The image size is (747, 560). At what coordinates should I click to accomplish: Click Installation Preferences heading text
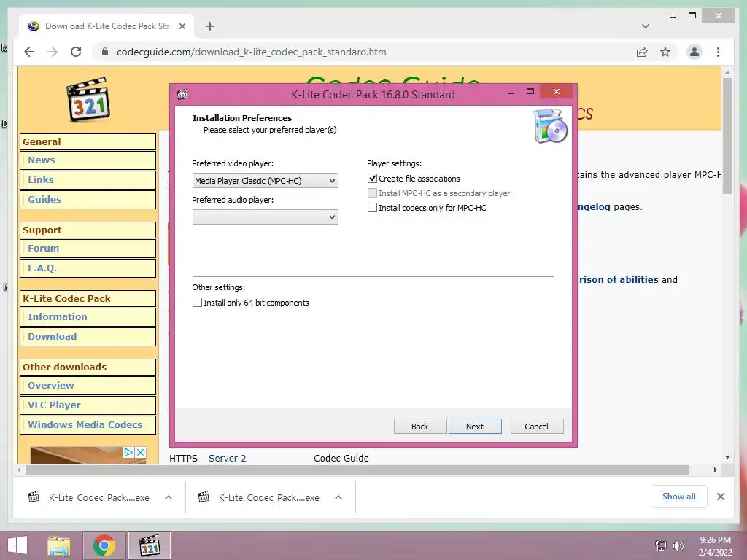[242, 118]
